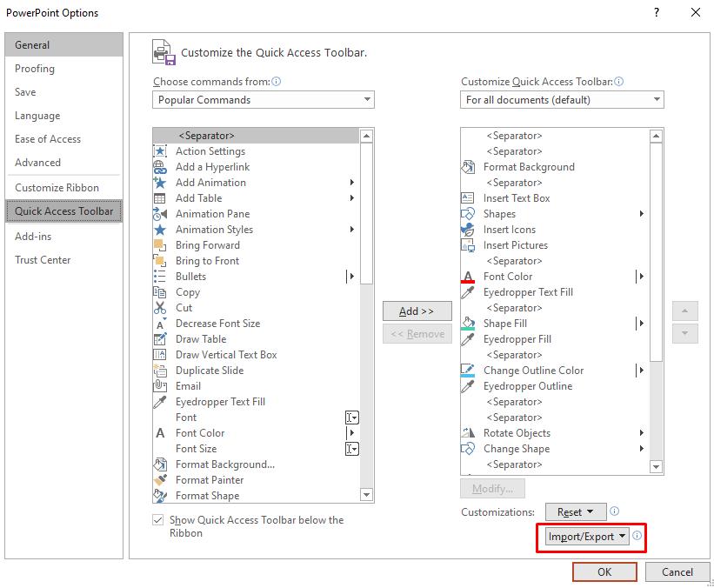Open the Advanced options category
This screenshot has height=588, width=714.
click(x=63, y=163)
